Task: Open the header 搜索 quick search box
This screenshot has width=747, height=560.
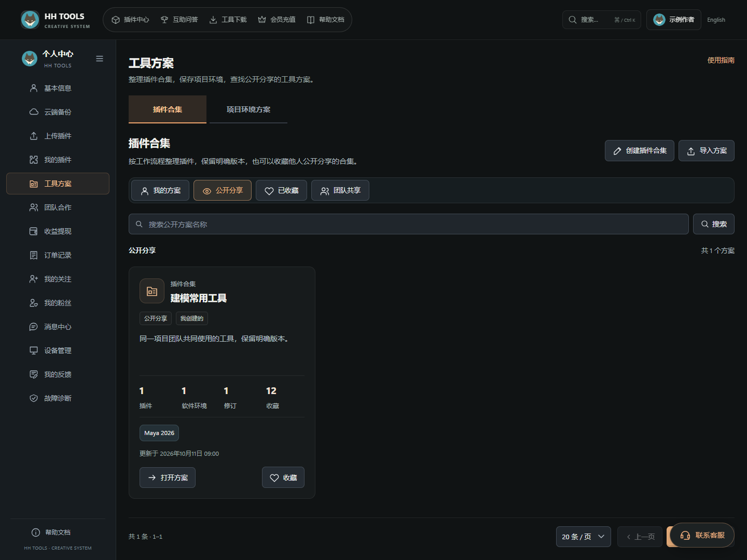Action: [602, 20]
